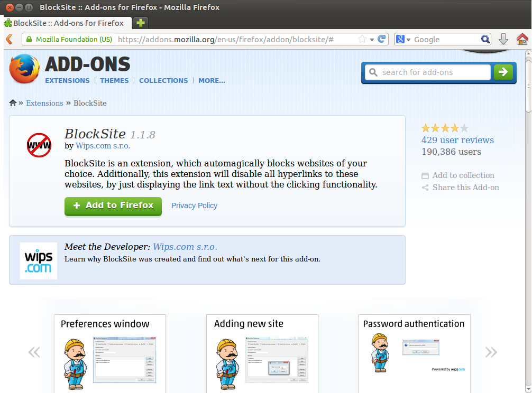Focus the search for add-ons field
The height and width of the screenshot is (393, 532).
(x=428, y=72)
